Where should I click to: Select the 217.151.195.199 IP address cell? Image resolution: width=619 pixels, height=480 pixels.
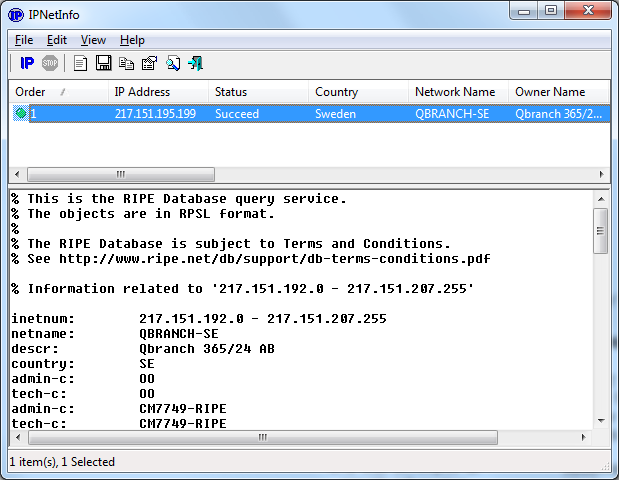[x=155, y=114]
